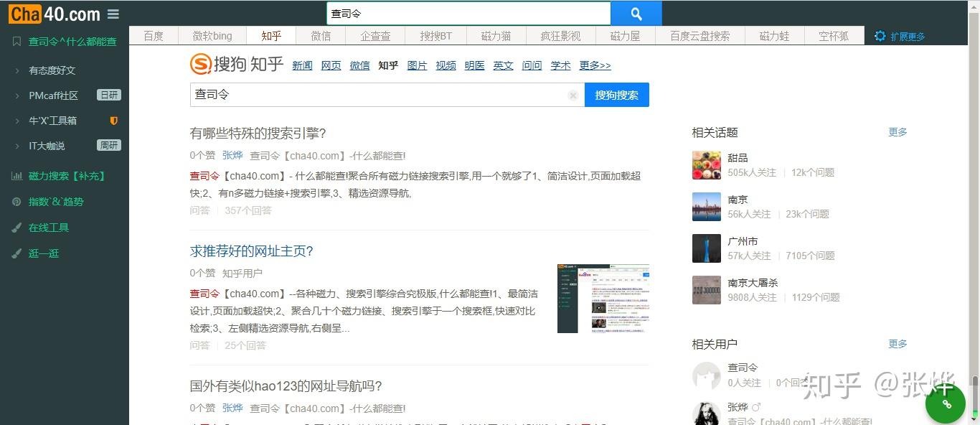The height and width of the screenshot is (425, 980).
Task: Switch to the 微软bing tab
Action: coord(212,35)
